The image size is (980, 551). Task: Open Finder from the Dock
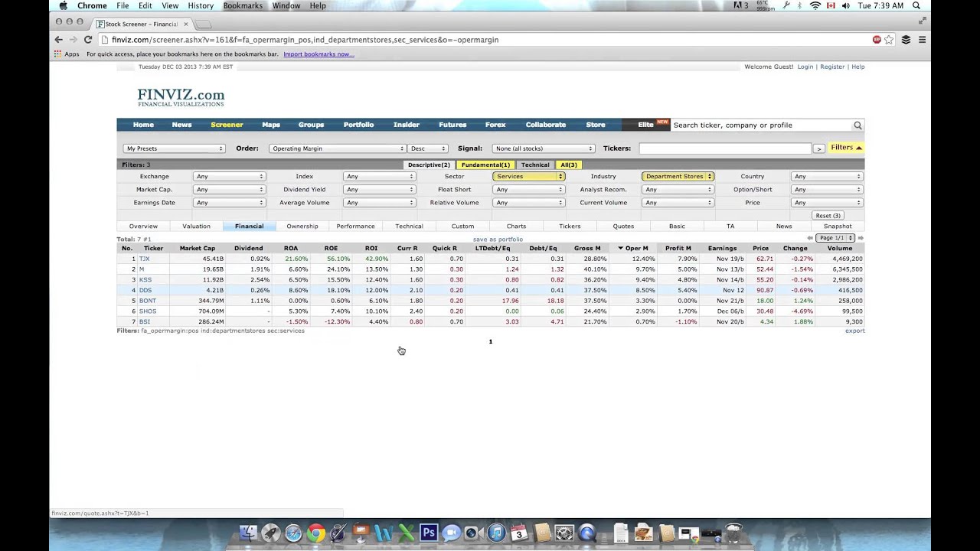[248, 533]
